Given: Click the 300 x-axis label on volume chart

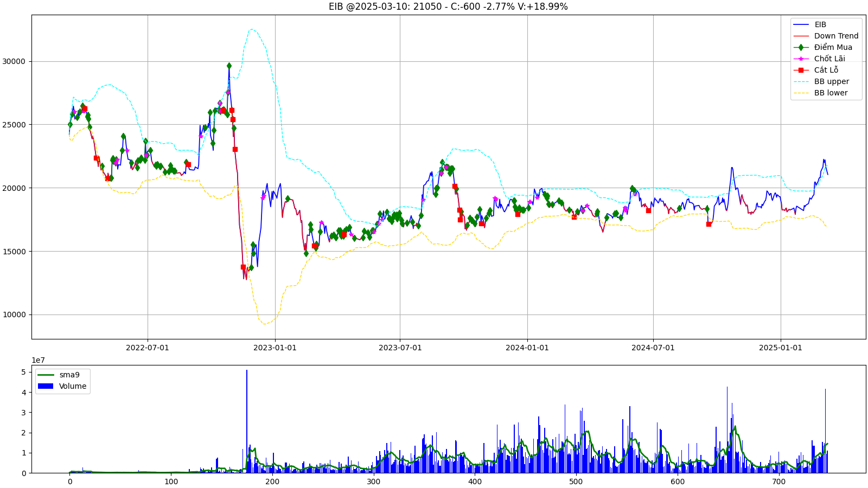Looking at the screenshot, I should click(x=374, y=481).
